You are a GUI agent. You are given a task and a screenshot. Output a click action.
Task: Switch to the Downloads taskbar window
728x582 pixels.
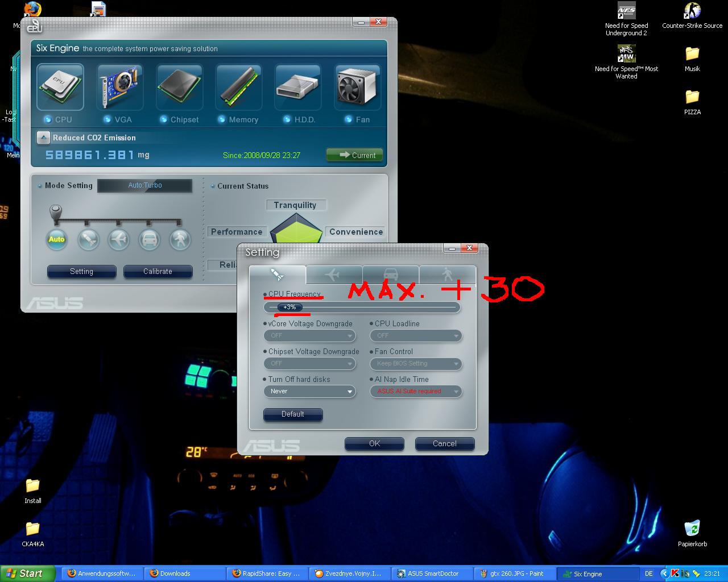(x=184, y=573)
